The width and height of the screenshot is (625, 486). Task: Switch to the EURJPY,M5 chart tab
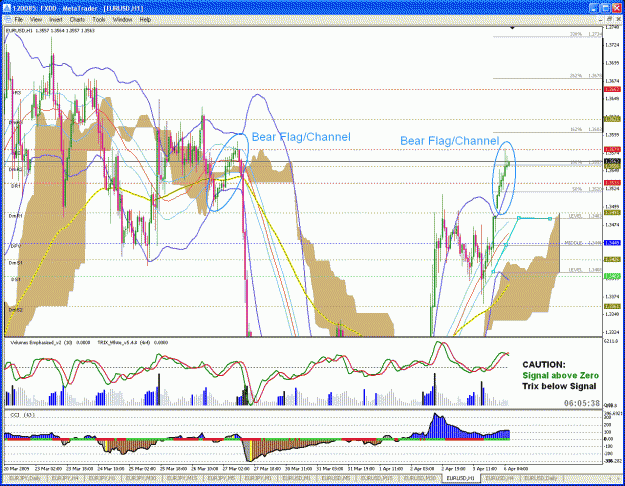tap(221, 478)
